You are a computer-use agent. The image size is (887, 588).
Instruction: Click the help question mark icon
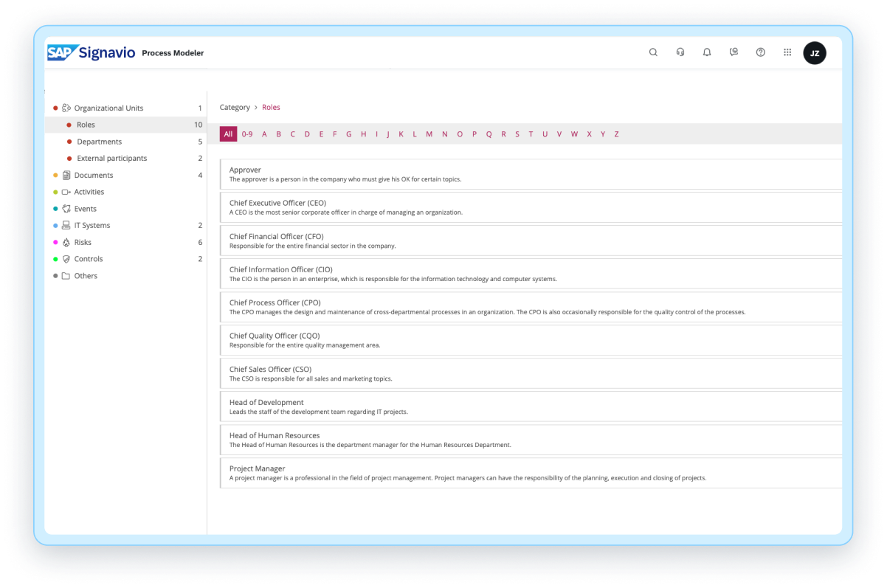(761, 52)
